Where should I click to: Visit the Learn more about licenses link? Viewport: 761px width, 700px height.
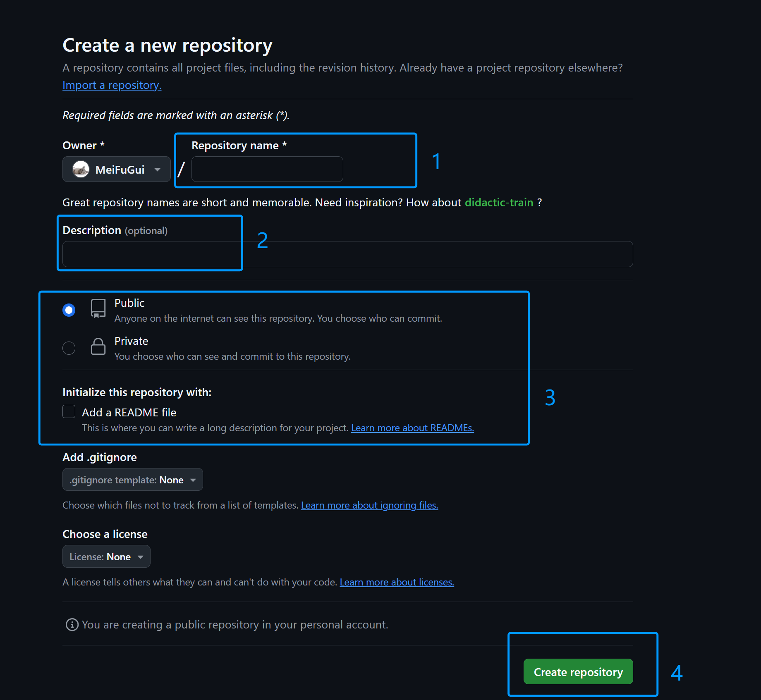tap(397, 582)
